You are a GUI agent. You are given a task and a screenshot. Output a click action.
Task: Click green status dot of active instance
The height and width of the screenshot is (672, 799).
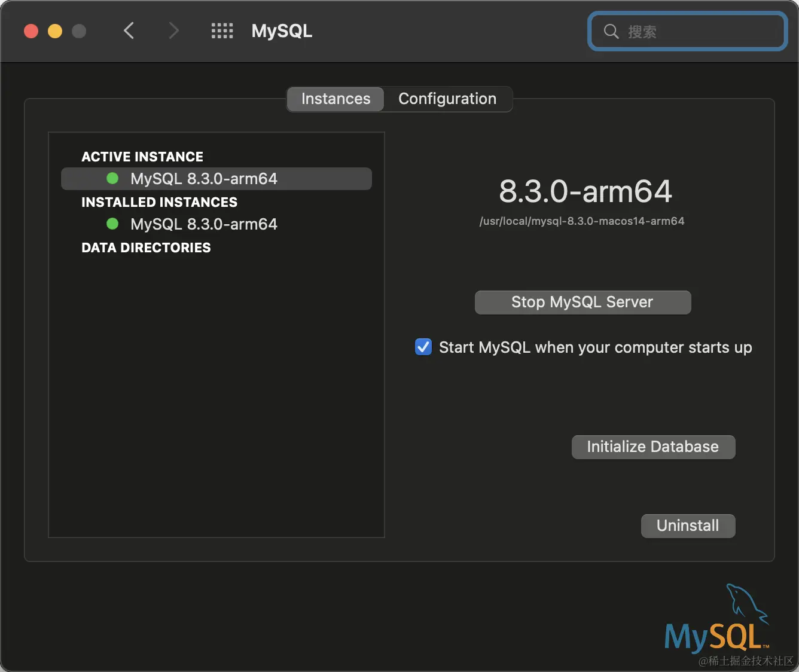coord(112,178)
